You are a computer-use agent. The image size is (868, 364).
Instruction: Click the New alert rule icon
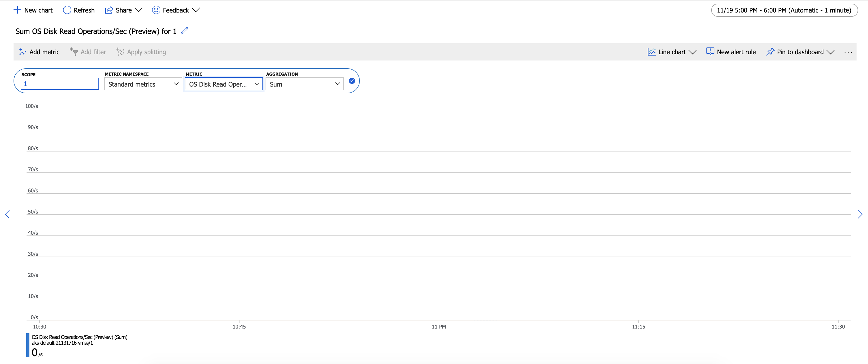(710, 52)
